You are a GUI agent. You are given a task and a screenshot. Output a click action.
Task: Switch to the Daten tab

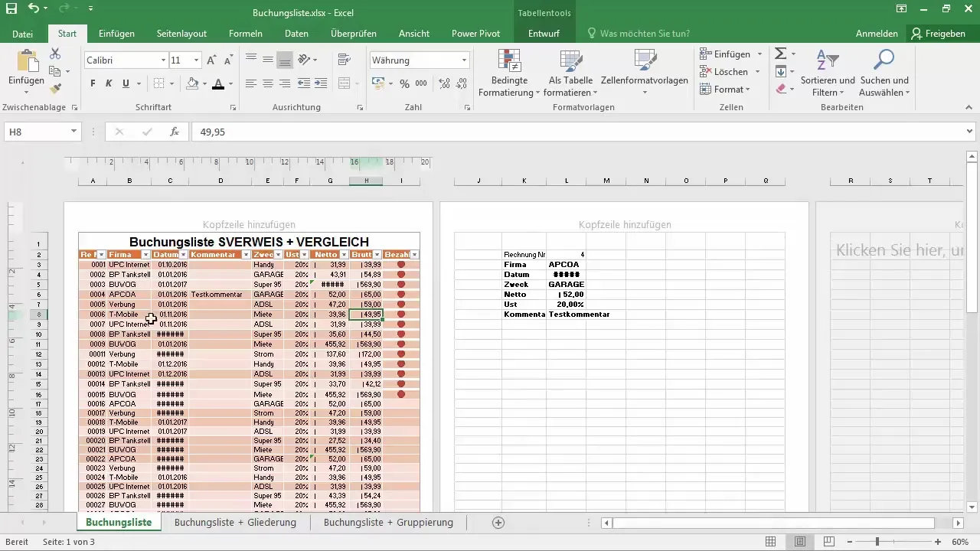[x=296, y=34]
